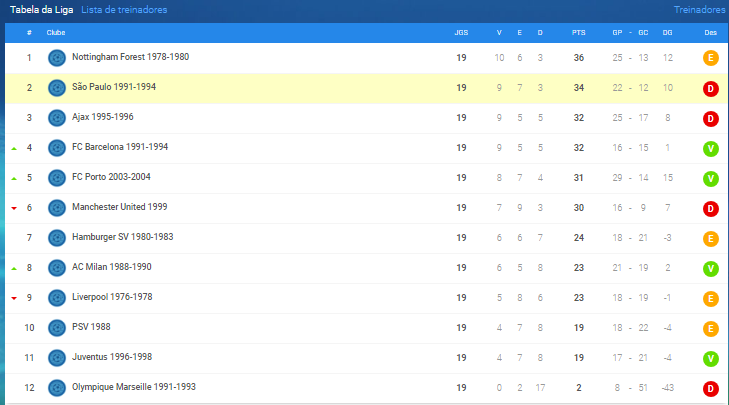Click the red D badge for Olympique Marseille
Screen dimensions: 729x405
point(710,388)
